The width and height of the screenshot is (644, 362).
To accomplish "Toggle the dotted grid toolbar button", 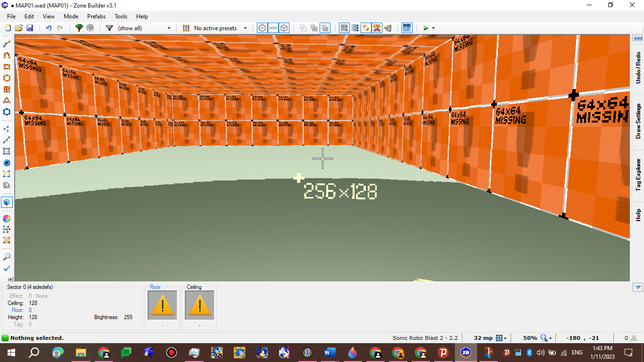I will tap(355, 28).
